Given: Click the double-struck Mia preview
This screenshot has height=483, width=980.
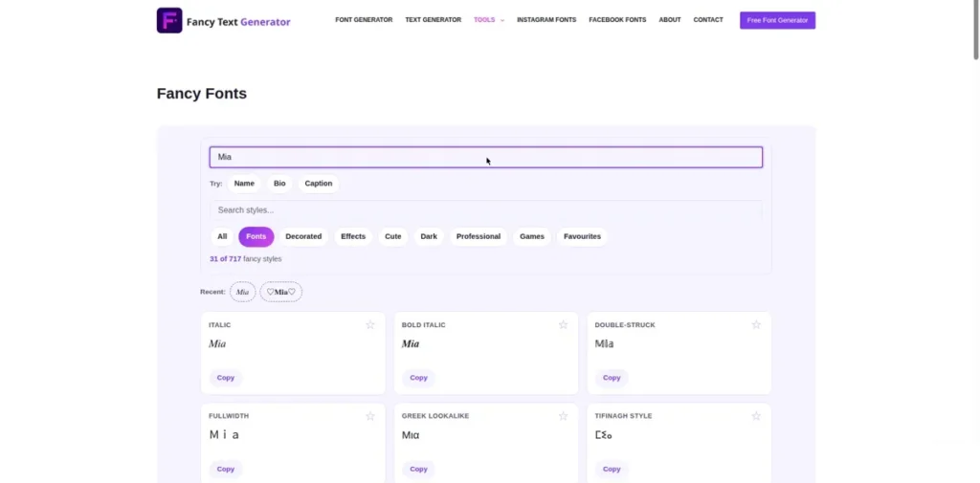Looking at the screenshot, I should pos(605,343).
